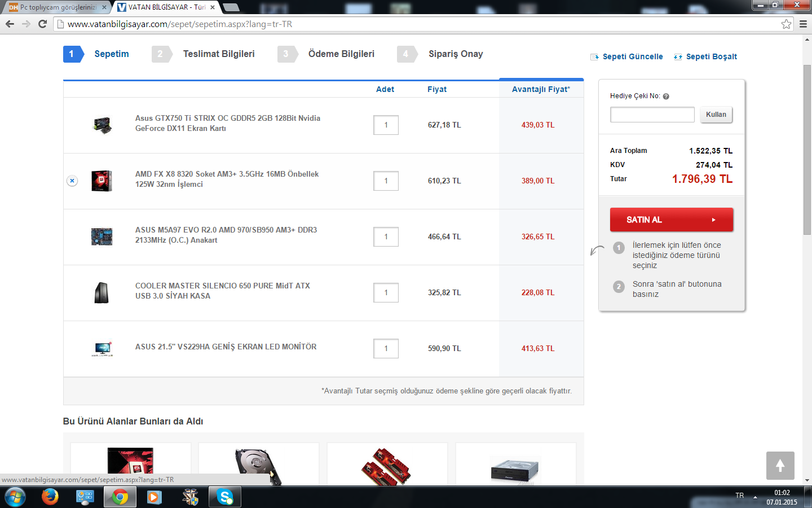Open Chrome's hamburger menu
This screenshot has height=508, width=812.
pyautogui.click(x=803, y=24)
